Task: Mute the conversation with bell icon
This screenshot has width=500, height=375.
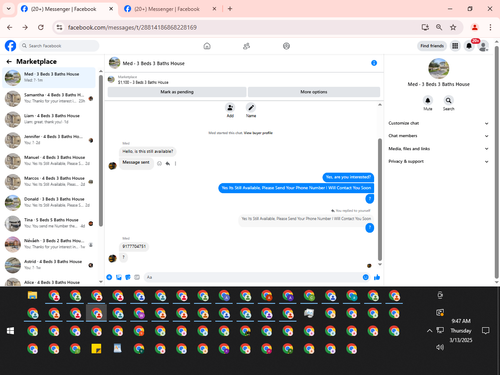Action: [428, 100]
